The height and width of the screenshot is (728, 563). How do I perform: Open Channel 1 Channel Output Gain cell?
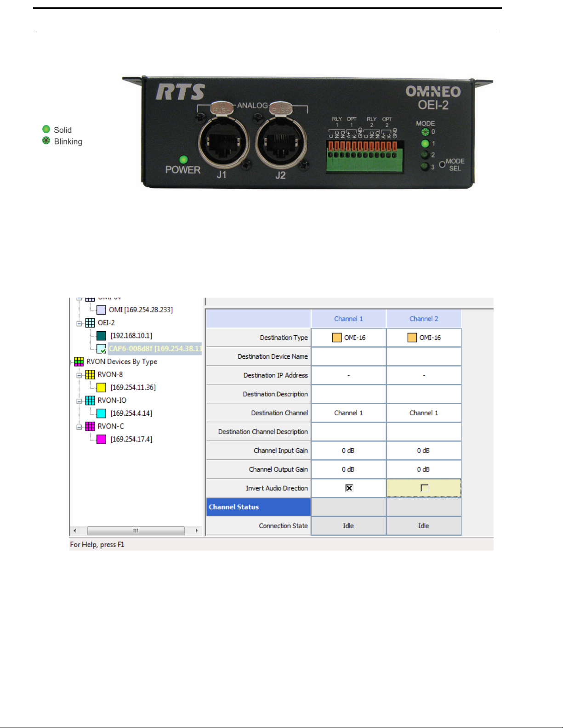pyautogui.click(x=348, y=469)
